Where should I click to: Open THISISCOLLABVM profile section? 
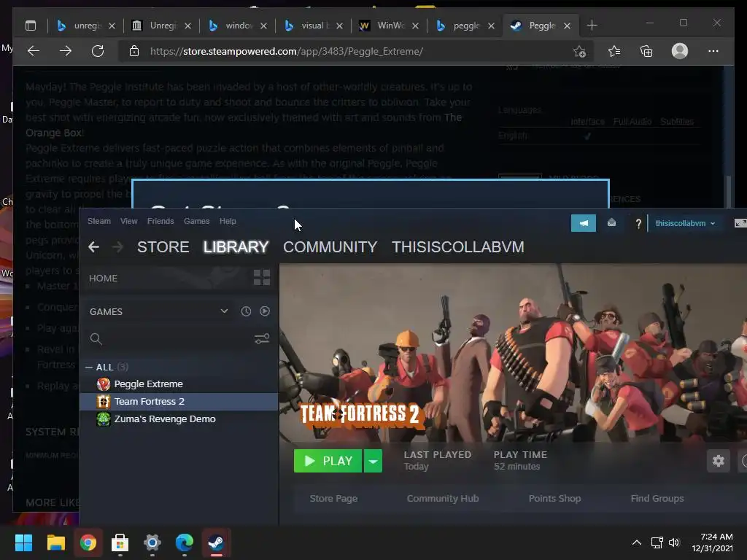pyautogui.click(x=458, y=246)
